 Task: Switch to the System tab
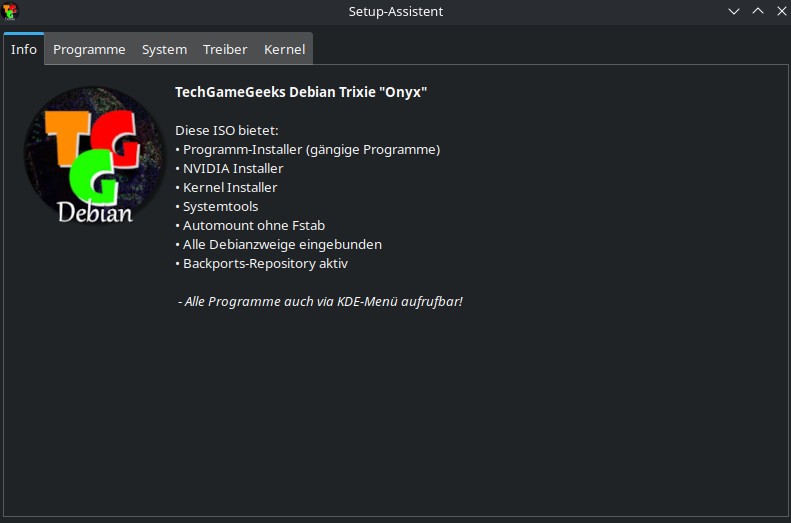click(x=164, y=49)
